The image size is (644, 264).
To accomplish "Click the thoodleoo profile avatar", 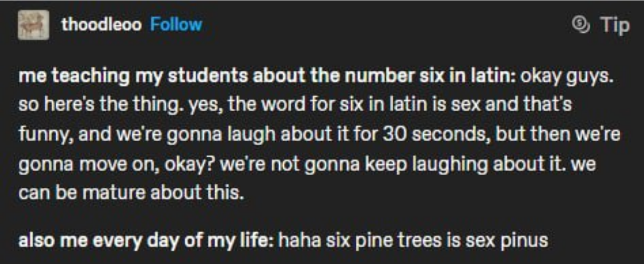I will click(x=34, y=25).
